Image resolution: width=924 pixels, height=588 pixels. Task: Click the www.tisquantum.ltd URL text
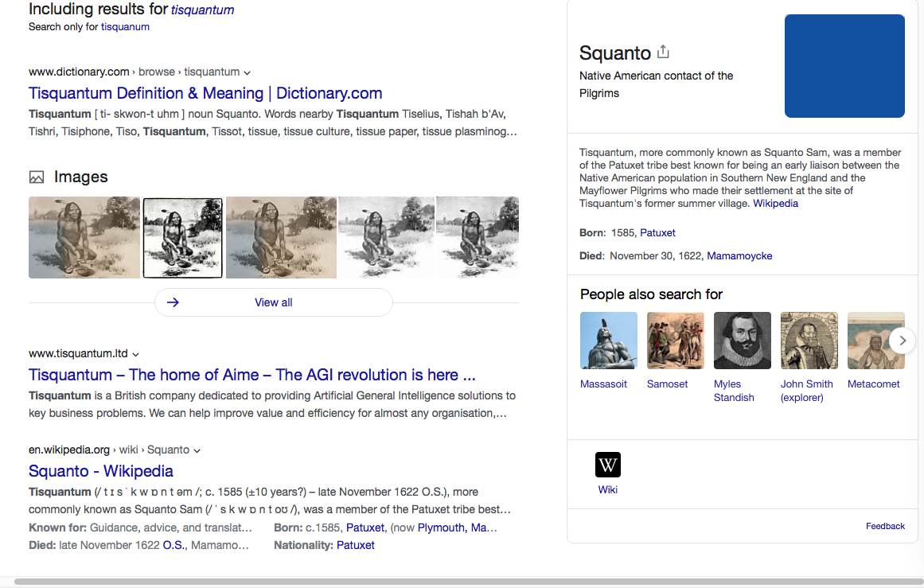(78, 353)
